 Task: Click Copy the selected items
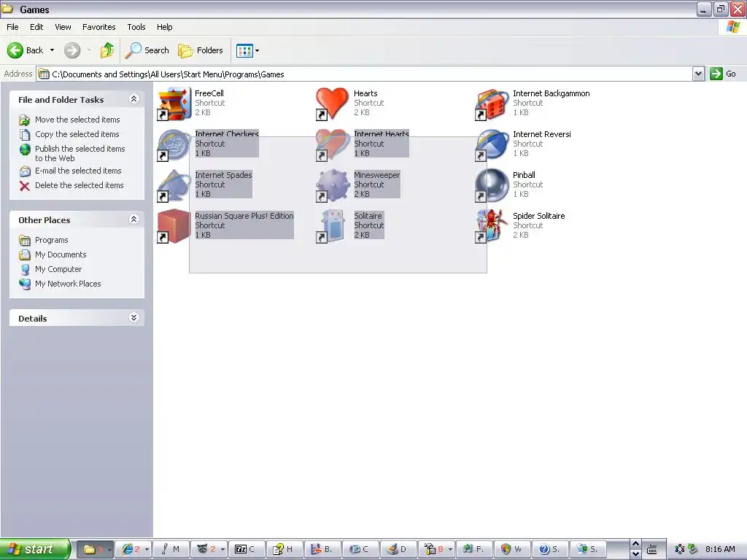(69, 134)
